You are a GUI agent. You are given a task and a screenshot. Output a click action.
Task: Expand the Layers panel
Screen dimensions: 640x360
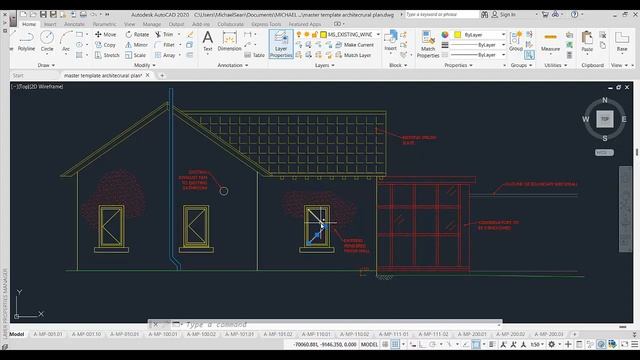click(x=324, y=65)
